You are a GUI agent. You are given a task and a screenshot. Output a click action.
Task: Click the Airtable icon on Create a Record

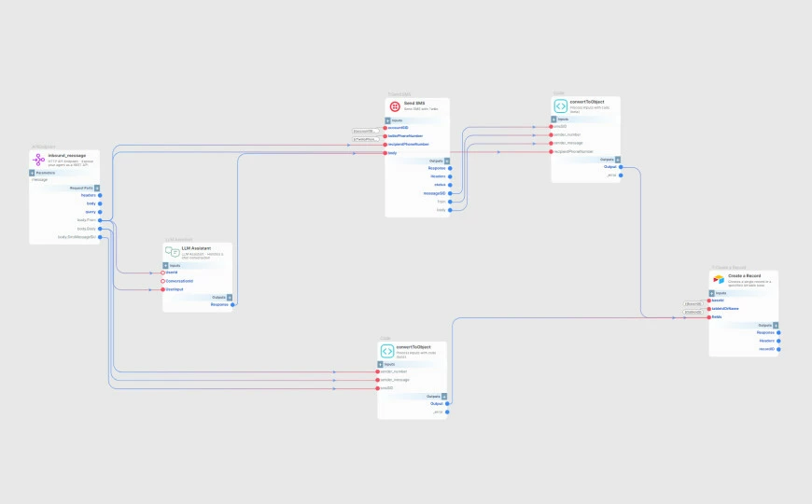[719, 280]
